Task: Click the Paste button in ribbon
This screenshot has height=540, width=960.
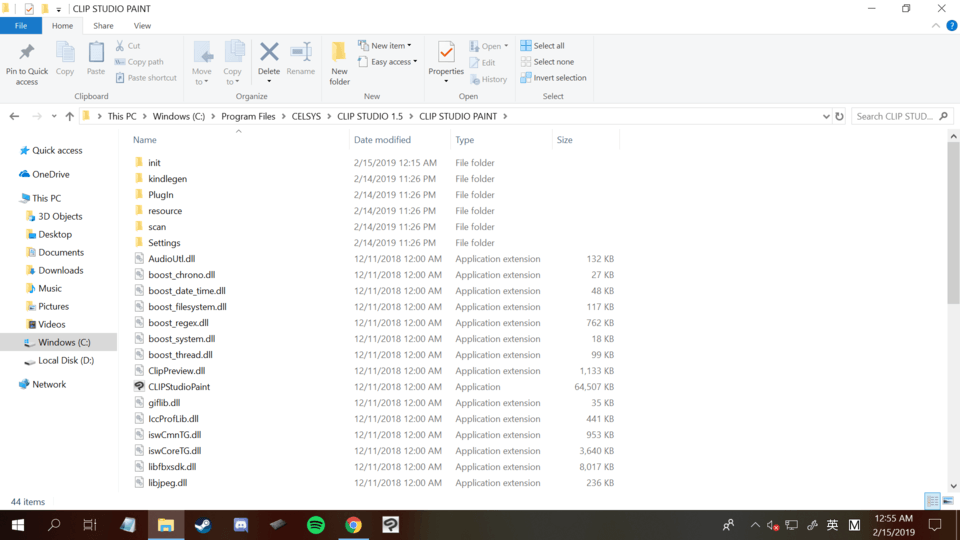Action: point(96,59)
